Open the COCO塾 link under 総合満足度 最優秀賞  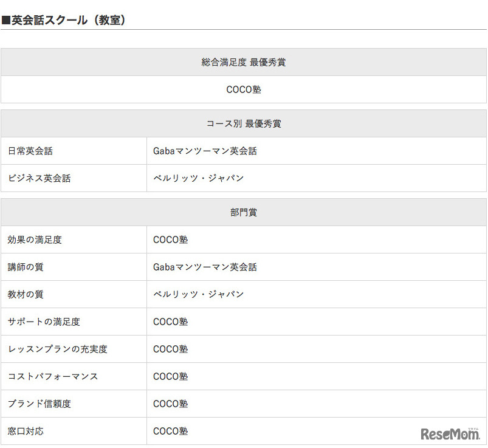(244, 89)
